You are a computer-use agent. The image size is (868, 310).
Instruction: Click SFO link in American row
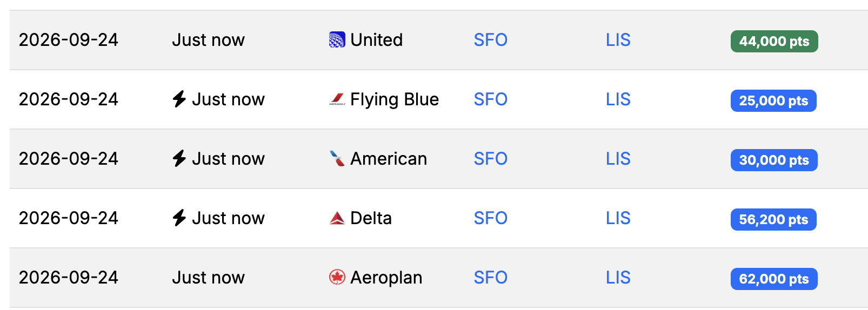coord(491,159)
